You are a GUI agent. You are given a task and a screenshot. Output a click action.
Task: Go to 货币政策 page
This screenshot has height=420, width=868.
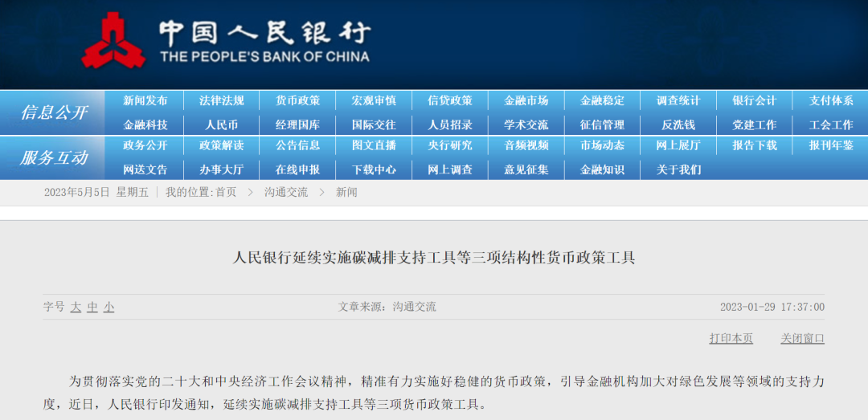pos(298,100)
